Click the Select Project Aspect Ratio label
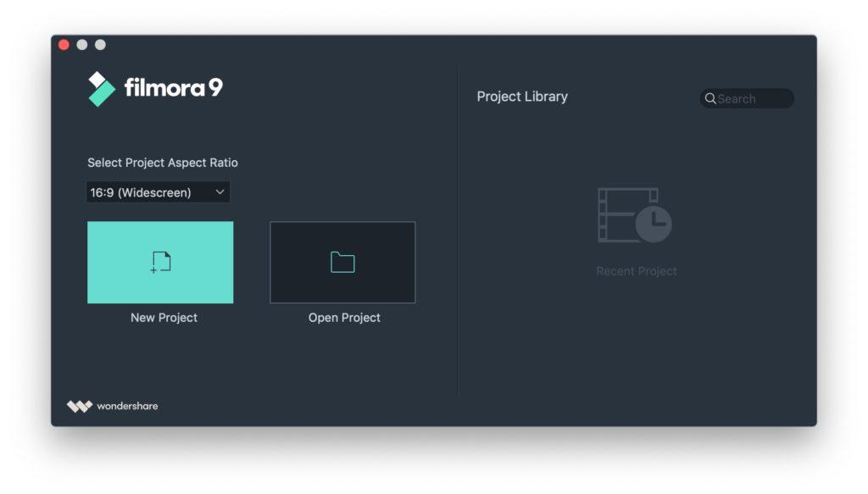 click(163, 163)
